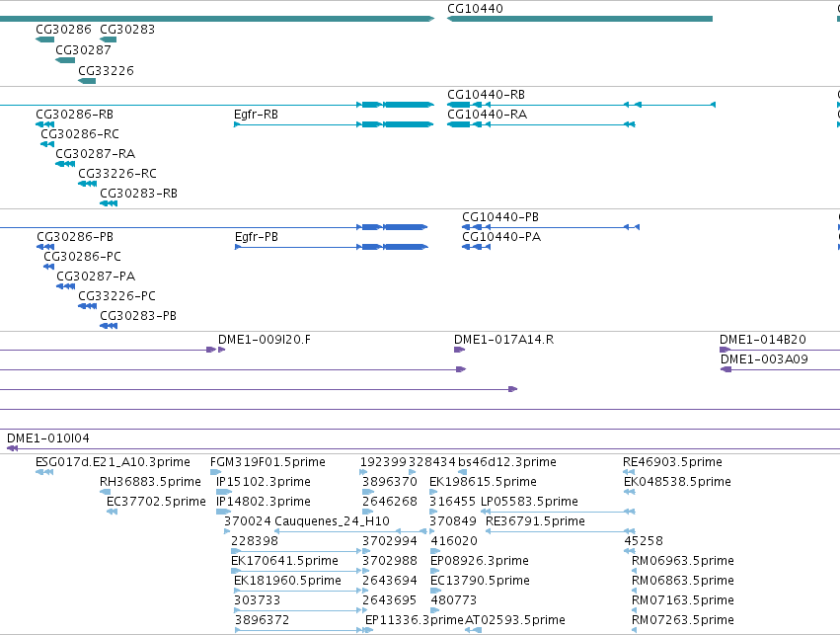Click the CG33226-PC protein label
840x635 pixels.
point(116,297)
